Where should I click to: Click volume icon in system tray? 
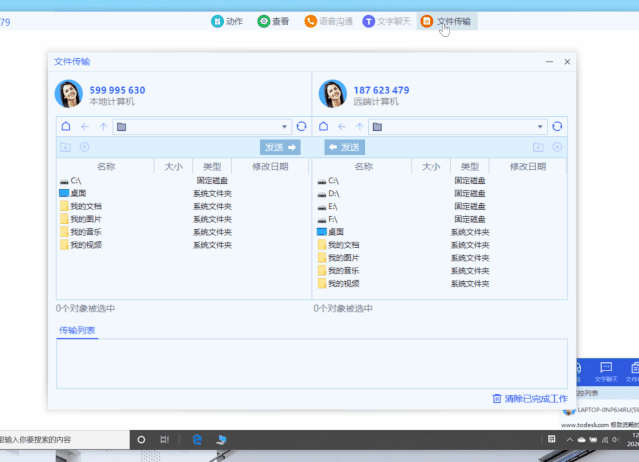point(615,440)
